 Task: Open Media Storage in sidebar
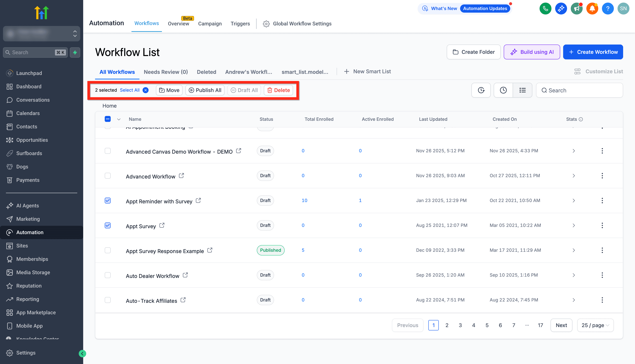point(33,273)
